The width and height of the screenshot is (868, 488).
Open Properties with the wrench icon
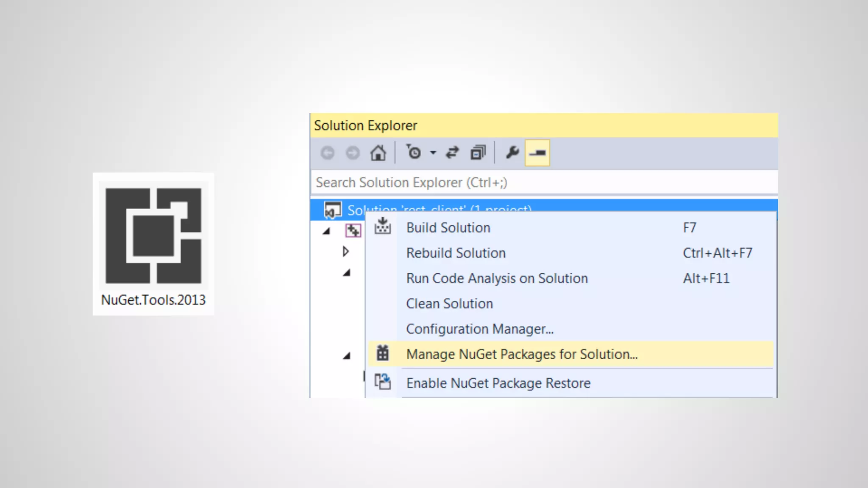(512, 152)
